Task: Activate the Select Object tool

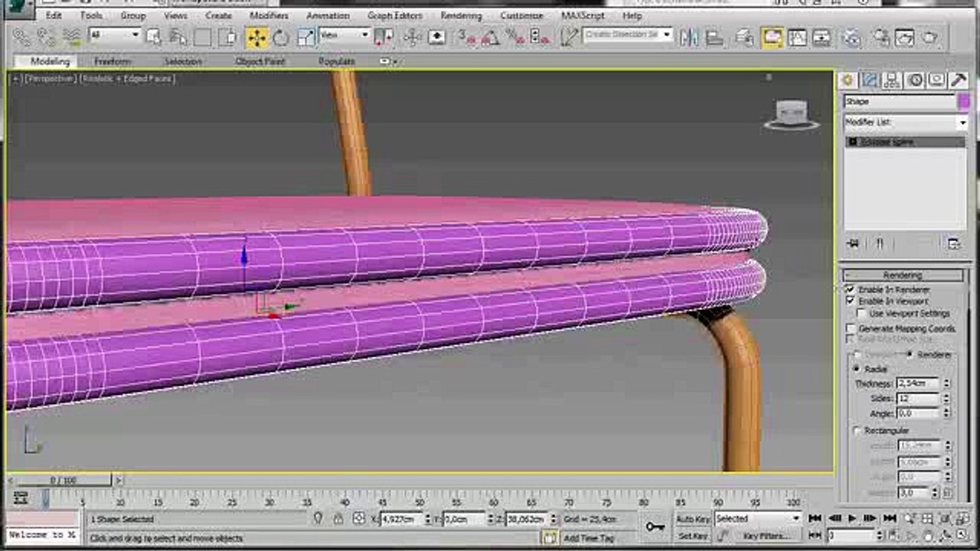Action: point(154,36)
